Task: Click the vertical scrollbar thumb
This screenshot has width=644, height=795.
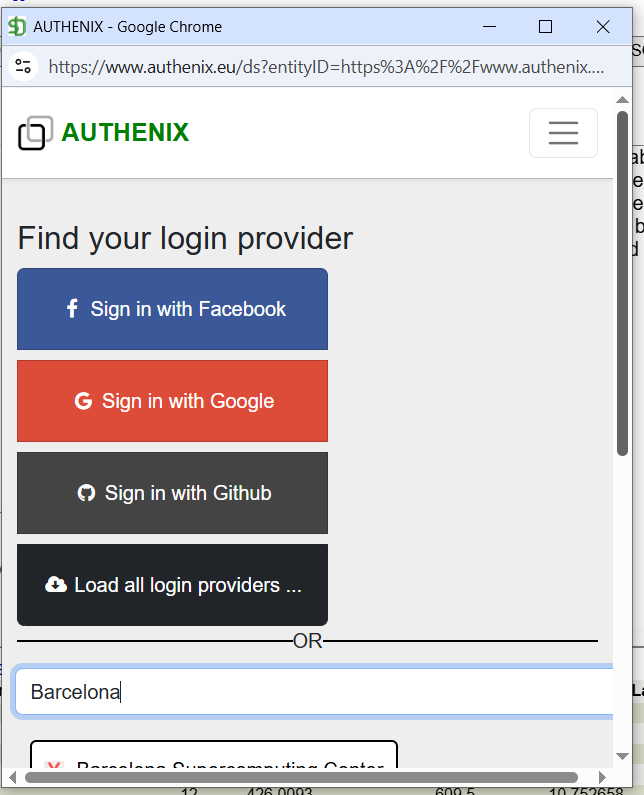Action: pos(622,280)
